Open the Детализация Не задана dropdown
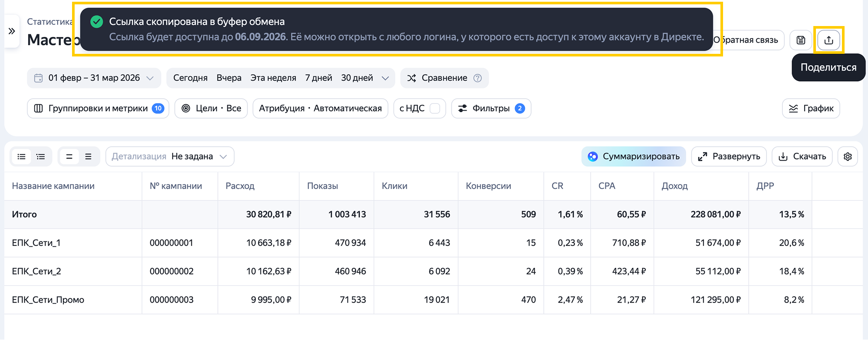Screen dimensions: 868x340 tap(170, 156)
